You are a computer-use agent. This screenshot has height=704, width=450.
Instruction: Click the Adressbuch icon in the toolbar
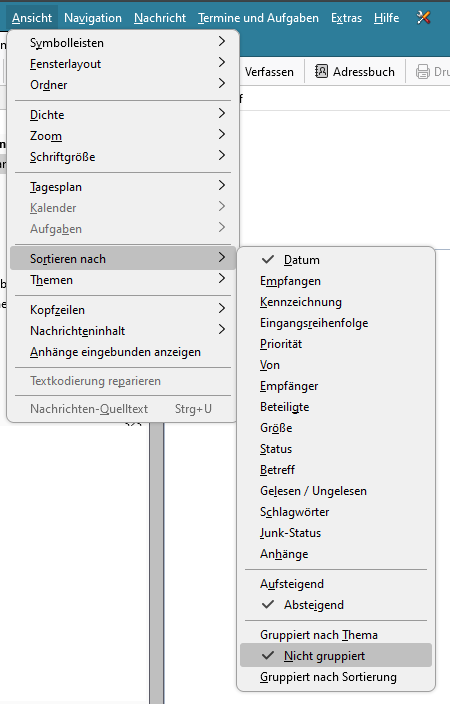click(321, 71)
